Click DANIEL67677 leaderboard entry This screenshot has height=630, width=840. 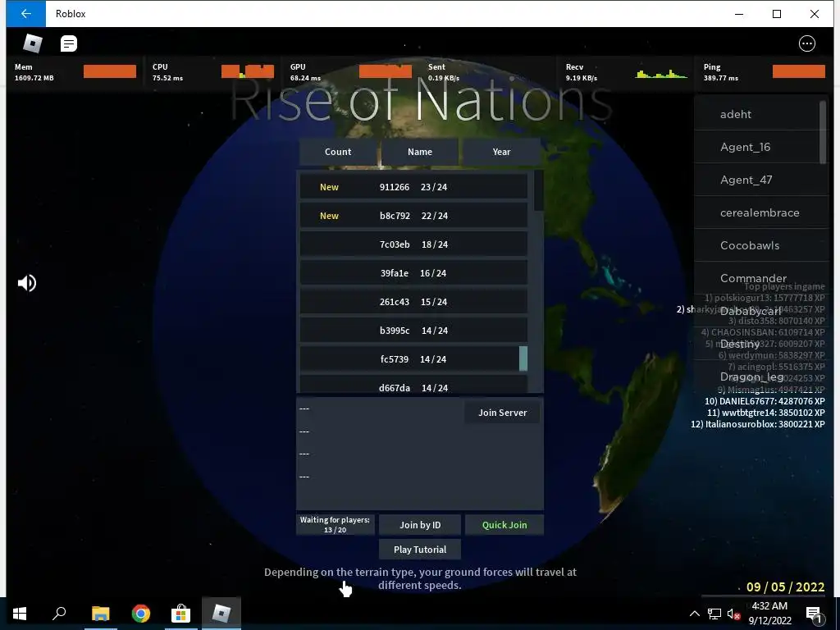pos(765,401)
